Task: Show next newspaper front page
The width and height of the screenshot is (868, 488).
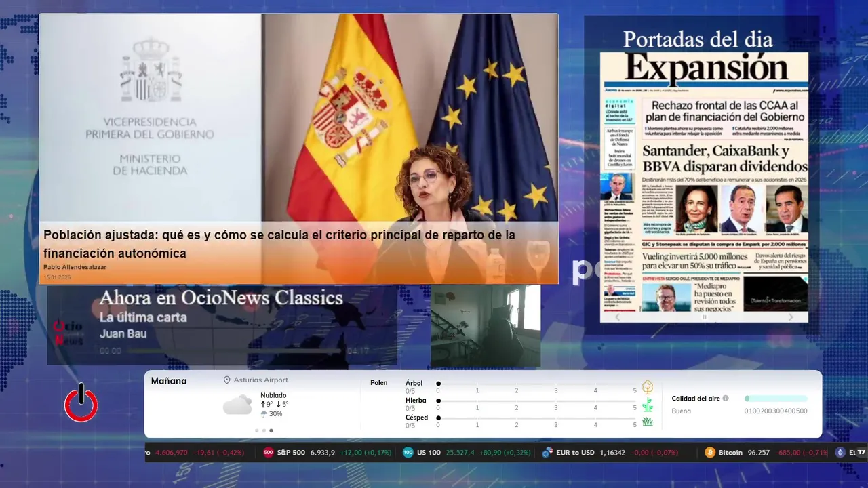Action: point(791,317)
